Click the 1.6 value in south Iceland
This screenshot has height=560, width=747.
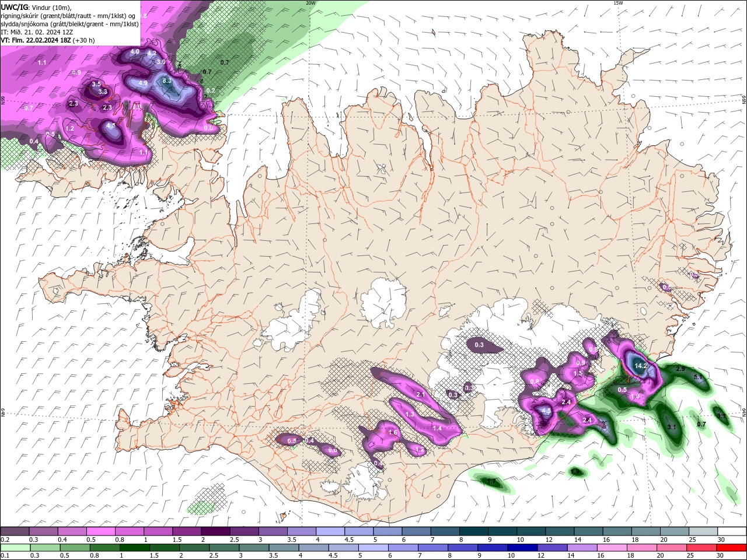tap(393, 433)
